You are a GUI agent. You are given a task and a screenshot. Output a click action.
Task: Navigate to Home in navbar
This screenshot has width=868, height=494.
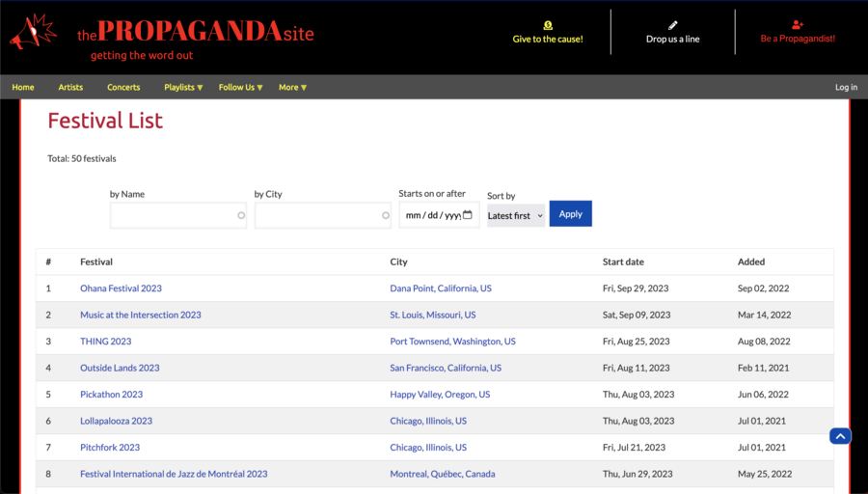click(23, 87)
